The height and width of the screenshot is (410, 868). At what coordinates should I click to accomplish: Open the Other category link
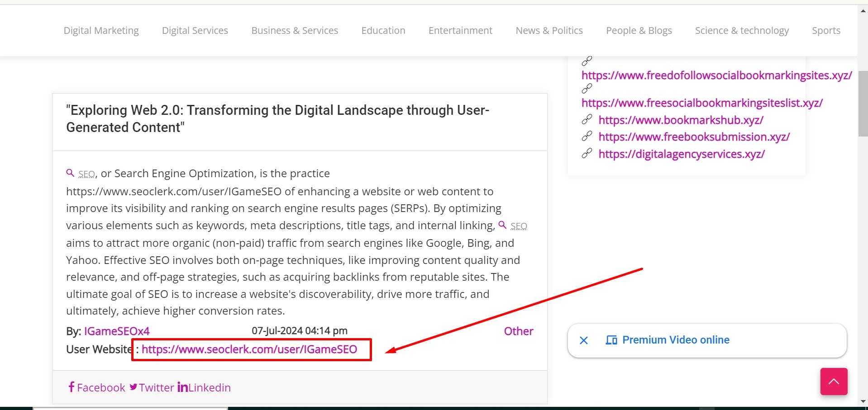point(519,331)
